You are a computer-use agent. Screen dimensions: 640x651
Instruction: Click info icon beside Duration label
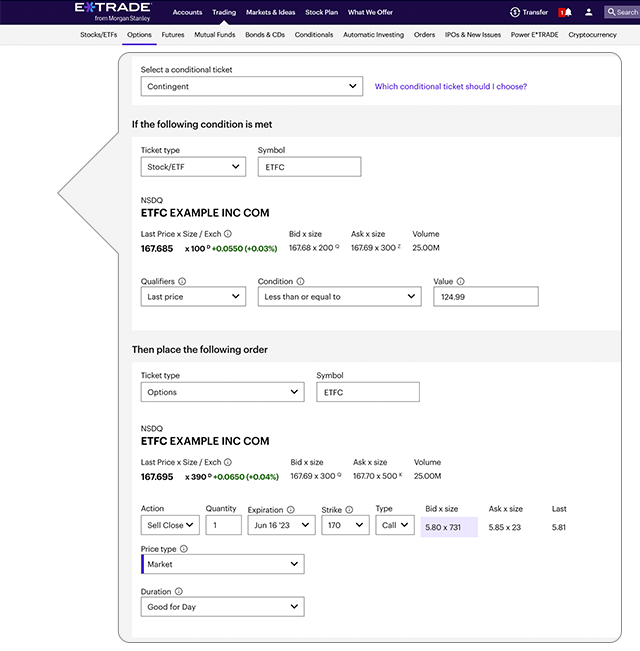[179, 592]
